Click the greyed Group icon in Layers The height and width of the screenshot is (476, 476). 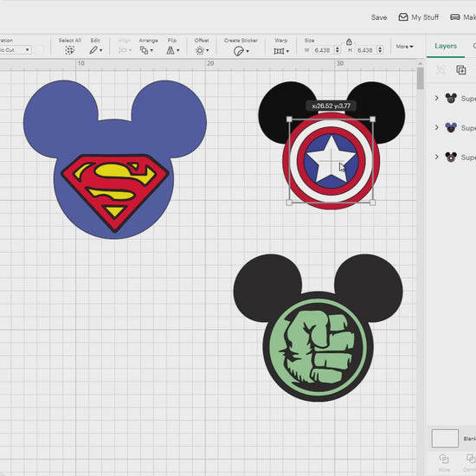[x=441, y=70]
